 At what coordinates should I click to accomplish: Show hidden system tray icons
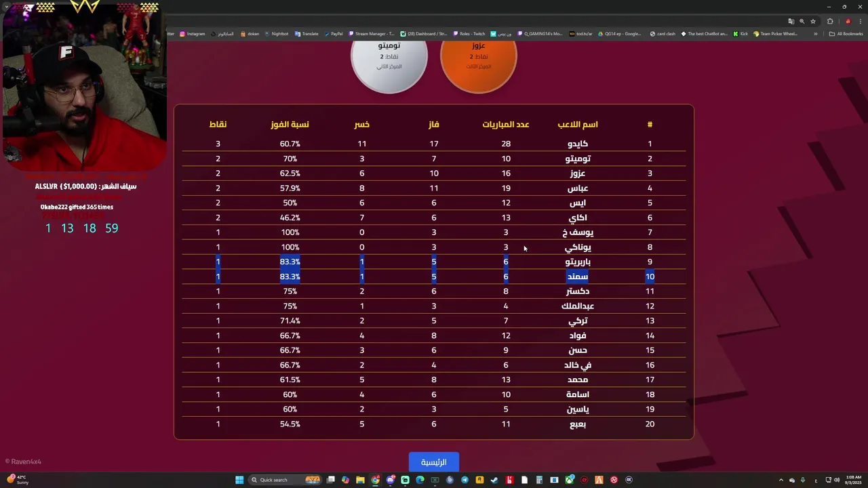coord(781,480)
